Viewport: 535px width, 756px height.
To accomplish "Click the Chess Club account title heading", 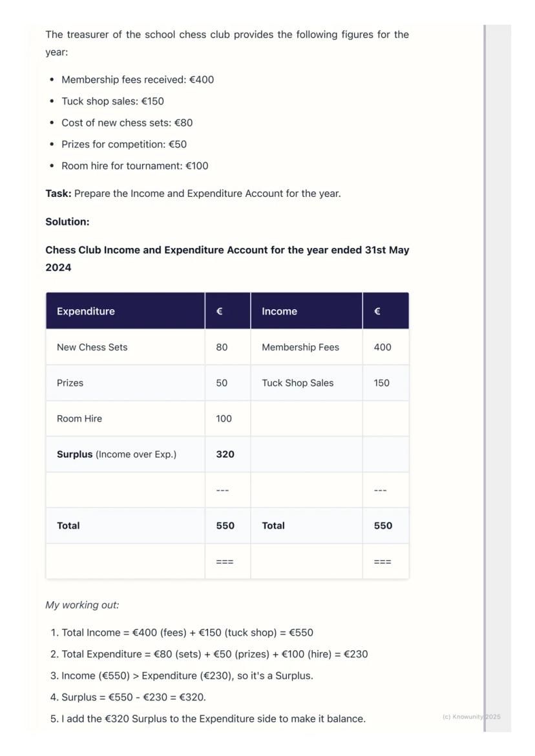I will pos(227,258).
